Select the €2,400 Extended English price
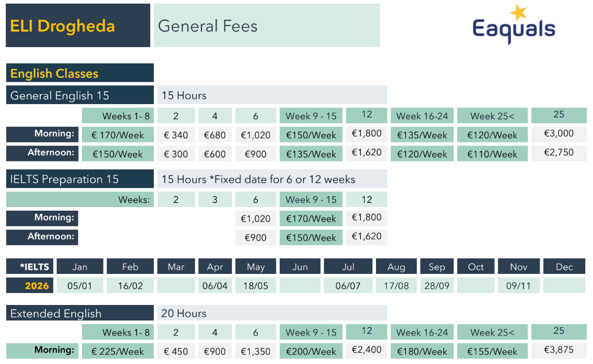 click(367, 350)
